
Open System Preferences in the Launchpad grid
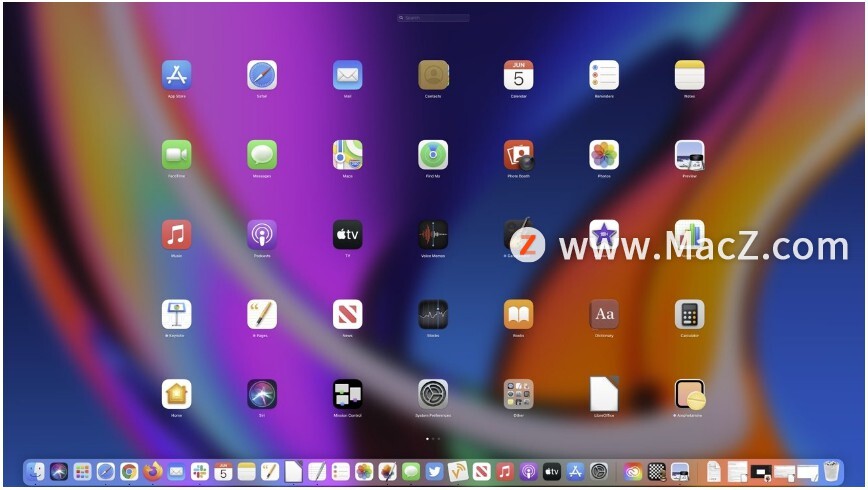pyautogui.click(x=433, y=394)
